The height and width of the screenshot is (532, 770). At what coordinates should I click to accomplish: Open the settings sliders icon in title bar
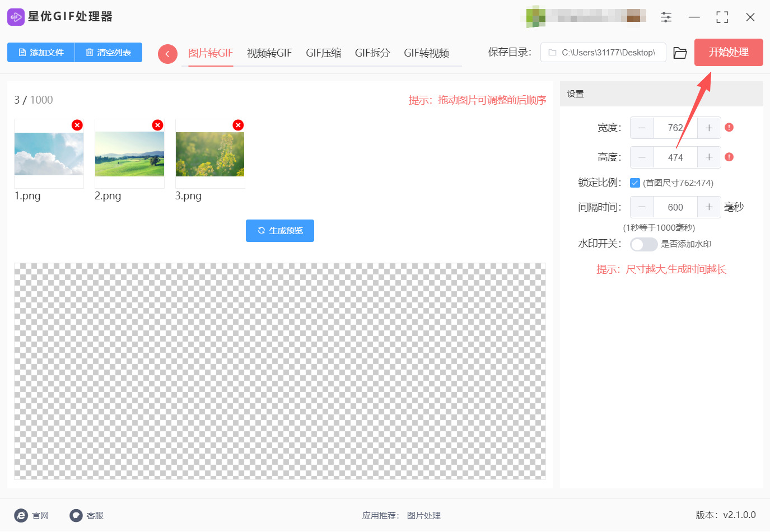coord(666,17)
